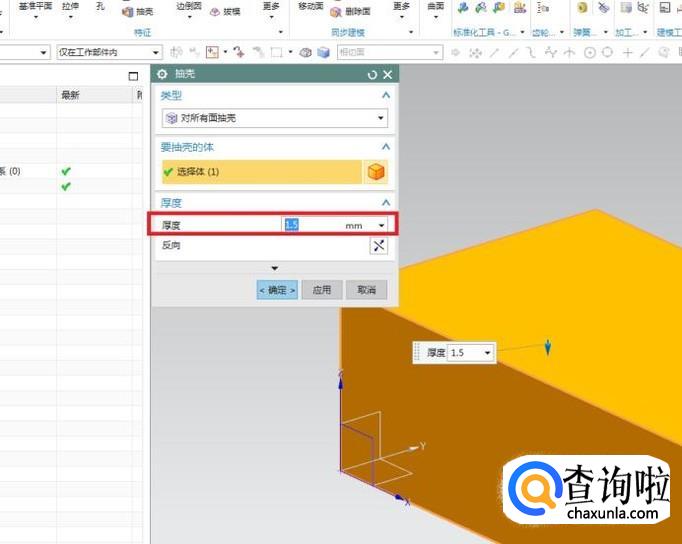Screen dimensions: 682x544
Task: Click third Standardization Tools icon with yellow sheet
Action: [499, 7]
